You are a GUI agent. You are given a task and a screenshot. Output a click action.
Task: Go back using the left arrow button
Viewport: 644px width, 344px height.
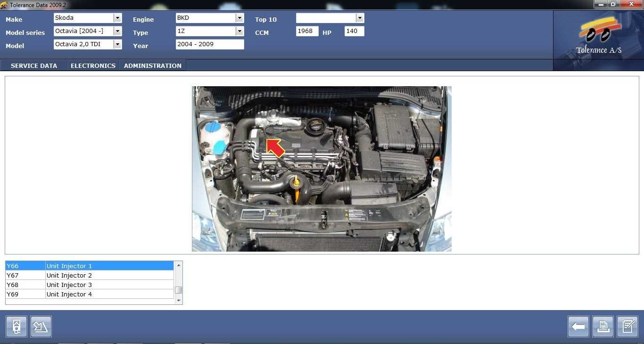pyautogui.click(x=578, y=326)
